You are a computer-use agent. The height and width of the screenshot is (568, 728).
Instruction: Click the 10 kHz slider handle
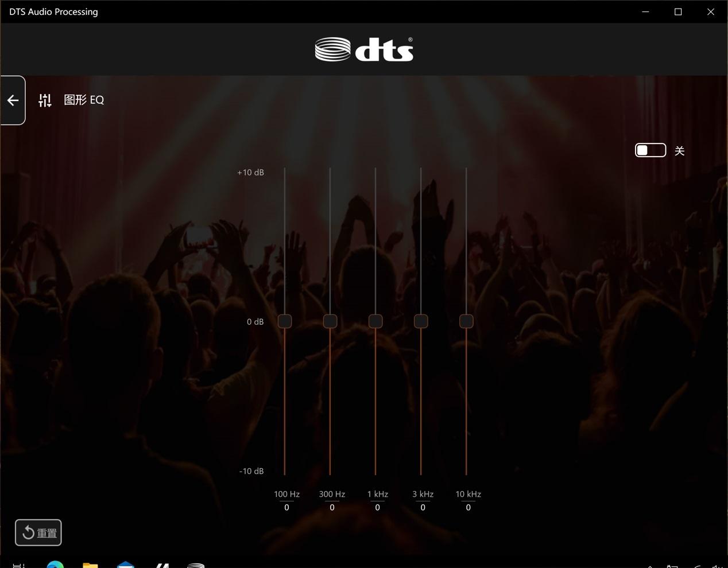pyautogui.click(x=466, y=321)
